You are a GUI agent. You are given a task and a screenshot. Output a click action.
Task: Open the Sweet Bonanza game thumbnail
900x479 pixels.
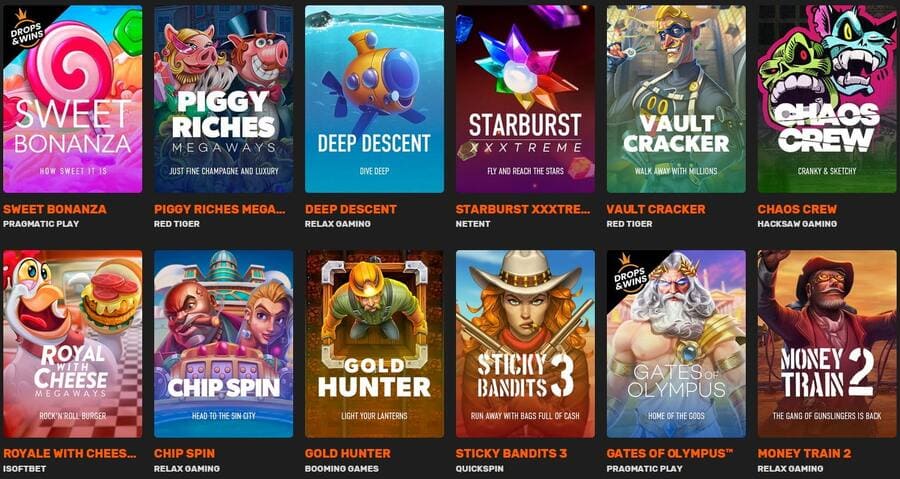pos(73,99)
